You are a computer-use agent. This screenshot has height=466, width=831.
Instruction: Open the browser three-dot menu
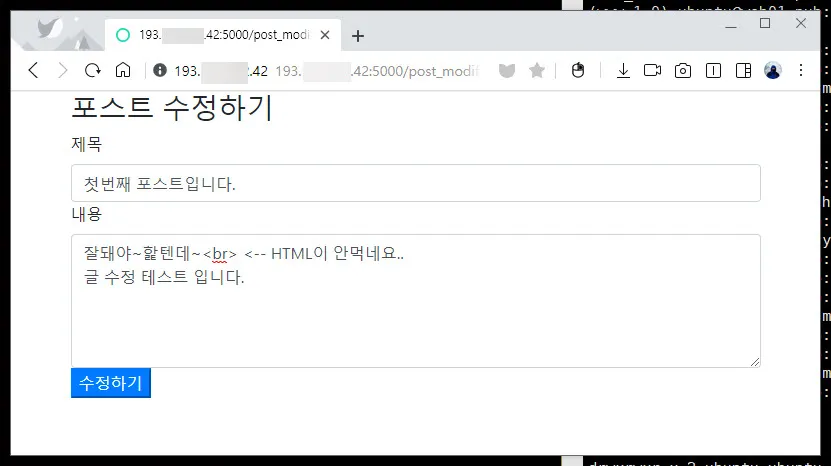pos(801,70)
